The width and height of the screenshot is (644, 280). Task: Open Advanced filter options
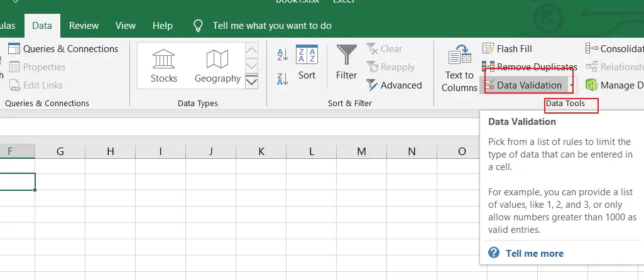click(x=395, y=85)
